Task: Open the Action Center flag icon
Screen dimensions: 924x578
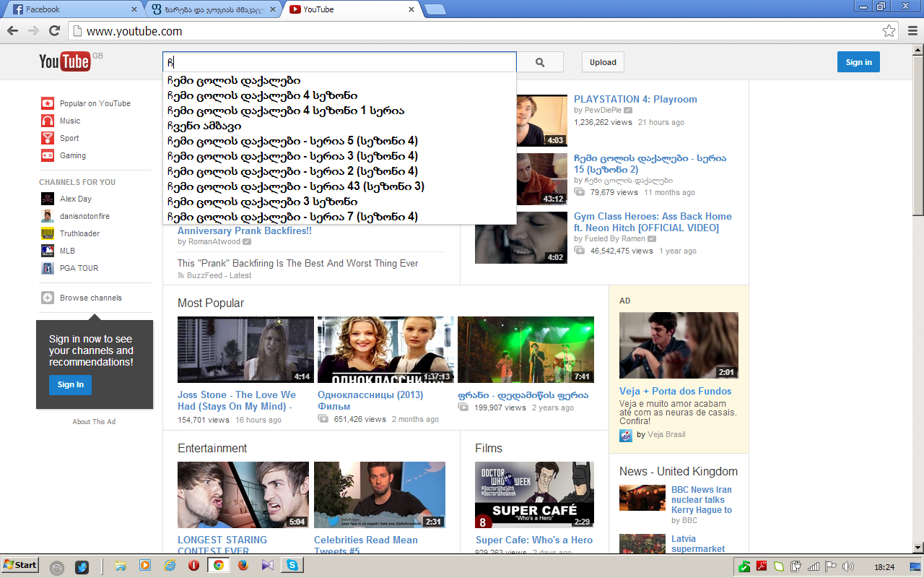Action: click(831, 566)
